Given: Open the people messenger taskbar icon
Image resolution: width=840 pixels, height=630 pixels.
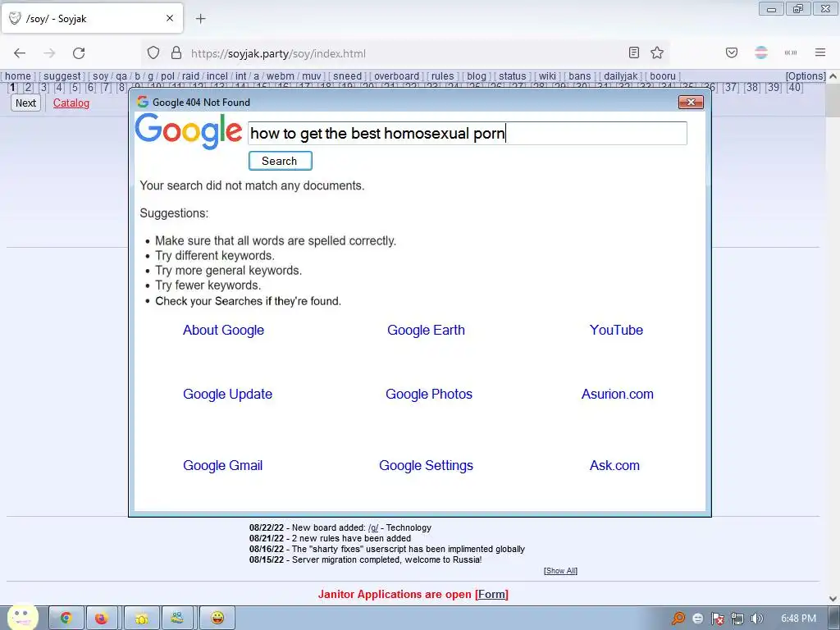Looking at the screenshot, I should click(x=178, y=619).
